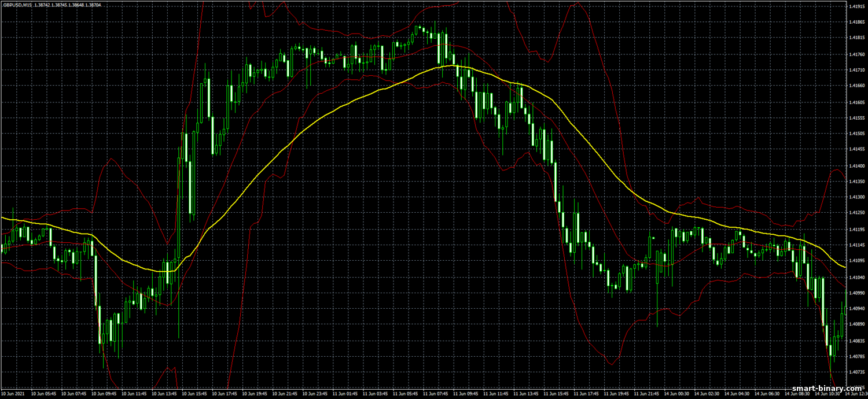Click the 1.41145 price axis label
868x399 pixels.
click(857, 245)
